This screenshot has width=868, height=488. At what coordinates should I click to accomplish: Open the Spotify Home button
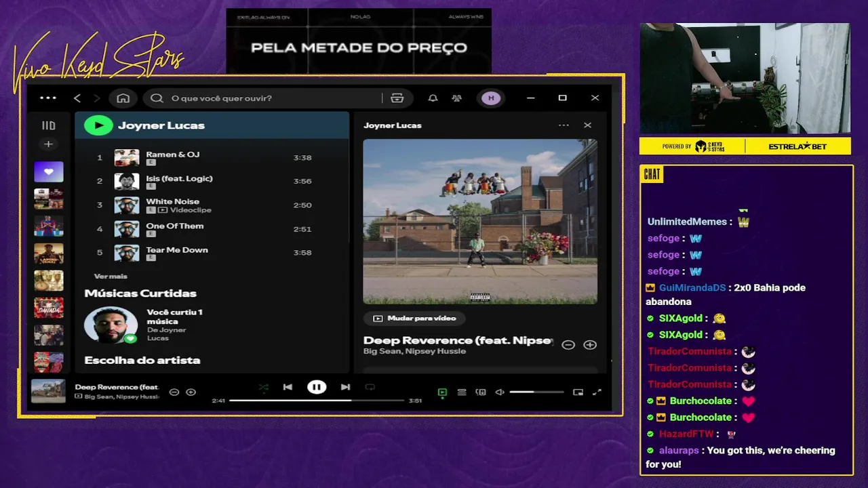tap(123, 98)
